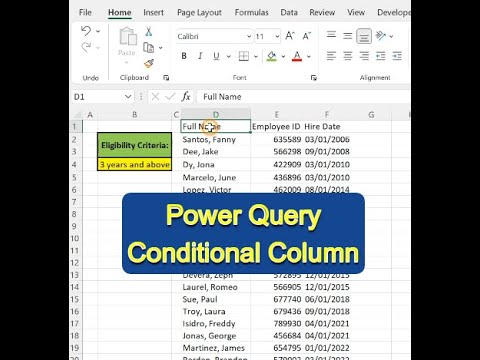Select the Martinez, James cell
The width and height of the screenshot is (480, 360).
click(x=216, y=348)
